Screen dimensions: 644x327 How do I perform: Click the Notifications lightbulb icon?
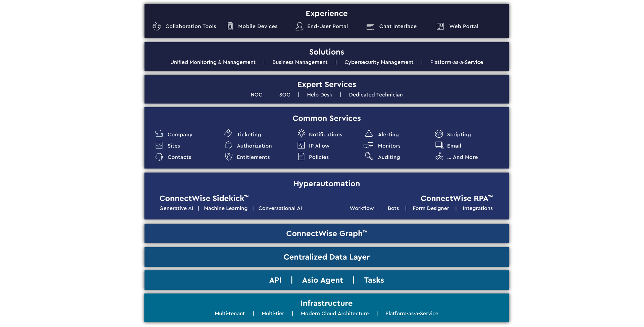(x=301, y=134)
